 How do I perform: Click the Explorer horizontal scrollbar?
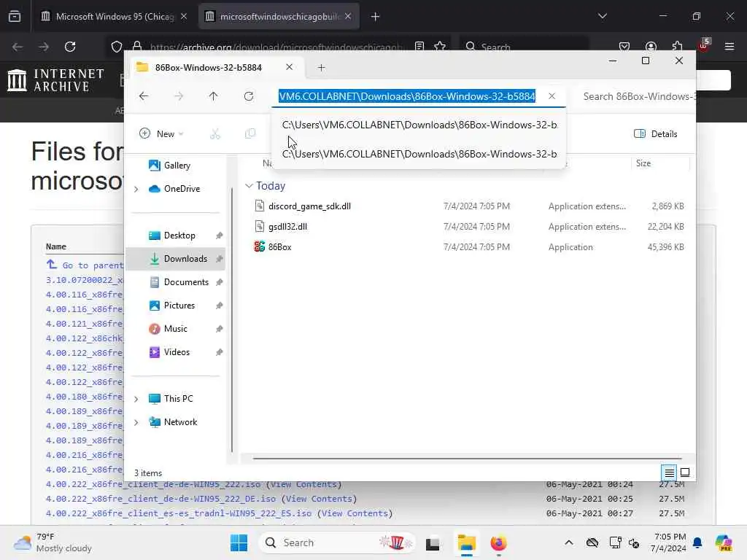pyautogui.click(x=467, y=458)
